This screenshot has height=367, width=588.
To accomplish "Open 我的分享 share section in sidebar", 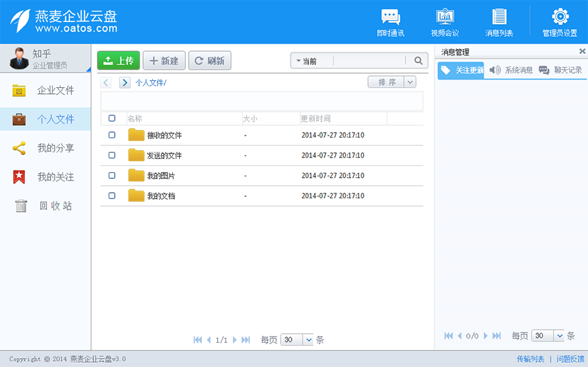I will 46,148.
